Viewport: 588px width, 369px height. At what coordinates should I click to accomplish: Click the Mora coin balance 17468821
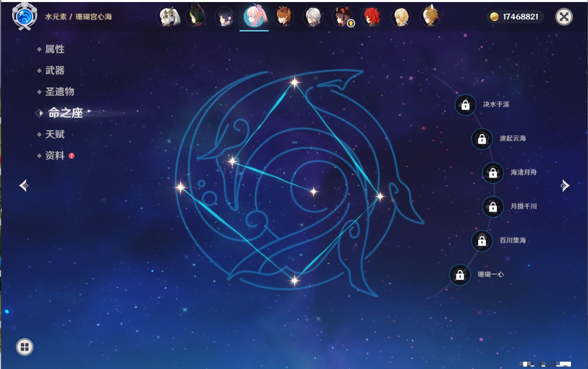click(515, 17)
